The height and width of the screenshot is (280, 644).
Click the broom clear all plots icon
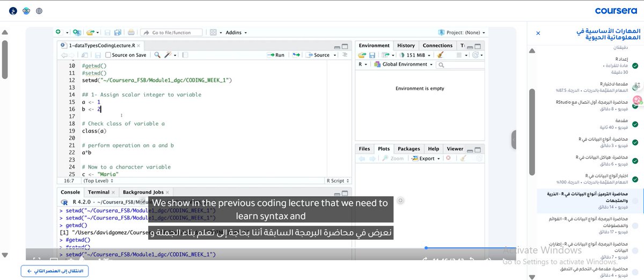click(463, 159)
